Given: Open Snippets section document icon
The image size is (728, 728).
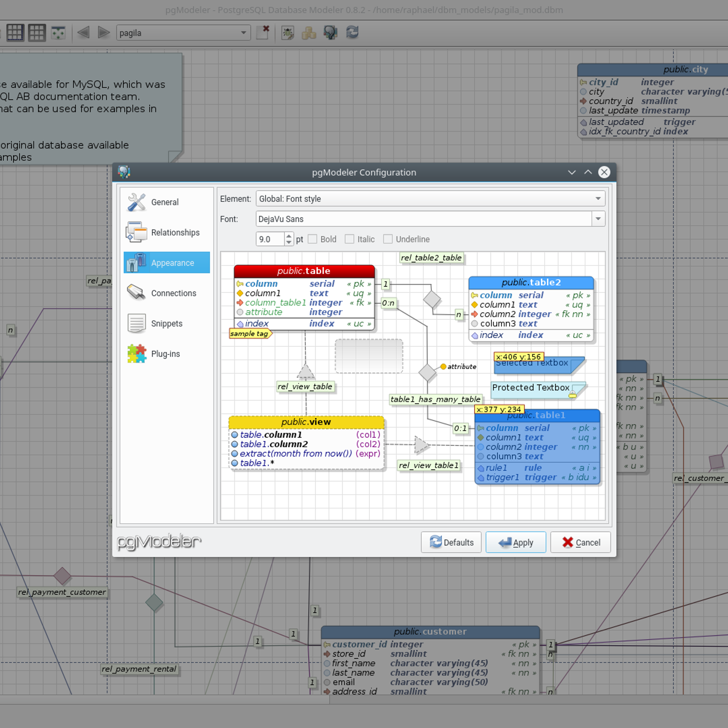Looking at the screenshot, I should pos(136,324).
